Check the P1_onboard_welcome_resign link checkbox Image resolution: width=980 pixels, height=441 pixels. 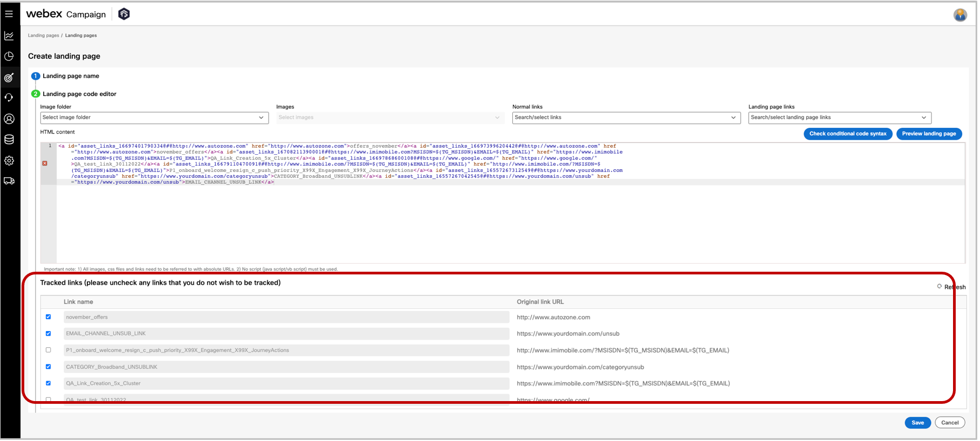coord(49,350)
